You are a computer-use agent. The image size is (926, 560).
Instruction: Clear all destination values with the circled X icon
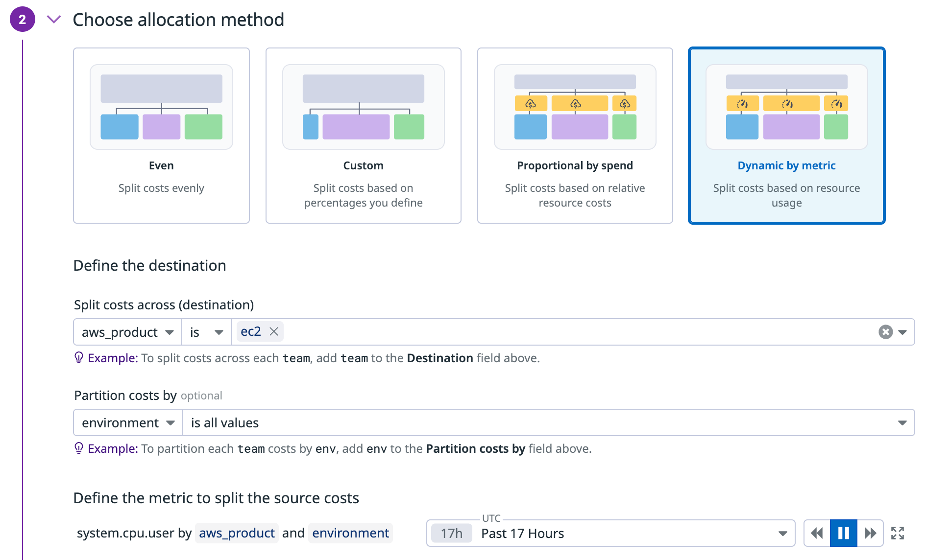click(885, 332)
